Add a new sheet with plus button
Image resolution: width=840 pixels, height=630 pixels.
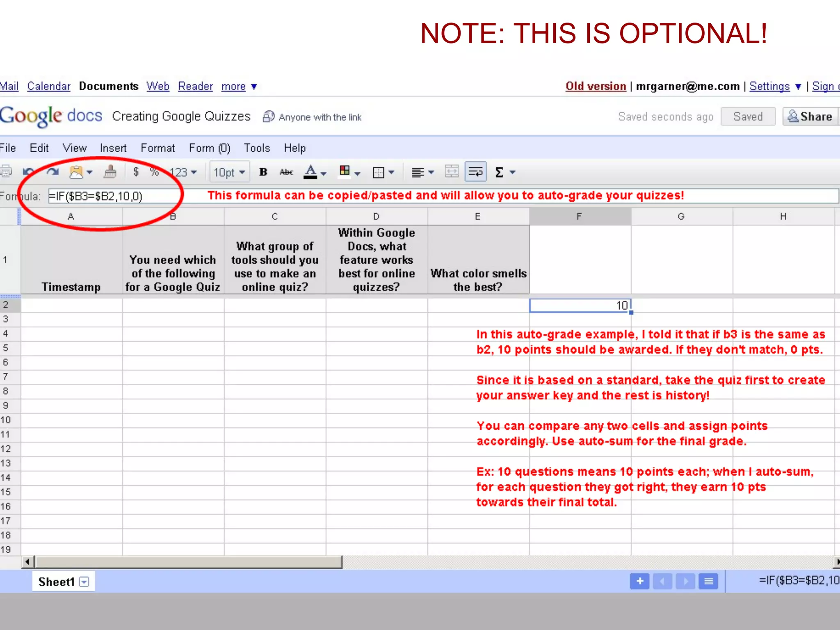pos(639,581)
